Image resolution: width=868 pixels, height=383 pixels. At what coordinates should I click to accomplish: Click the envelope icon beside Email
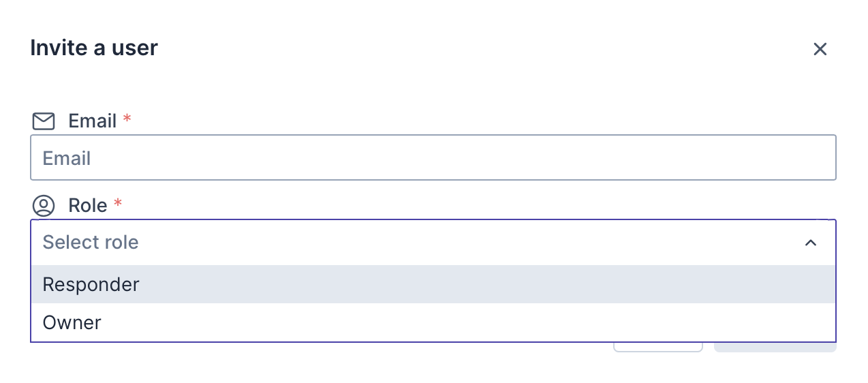pos(44,121)
